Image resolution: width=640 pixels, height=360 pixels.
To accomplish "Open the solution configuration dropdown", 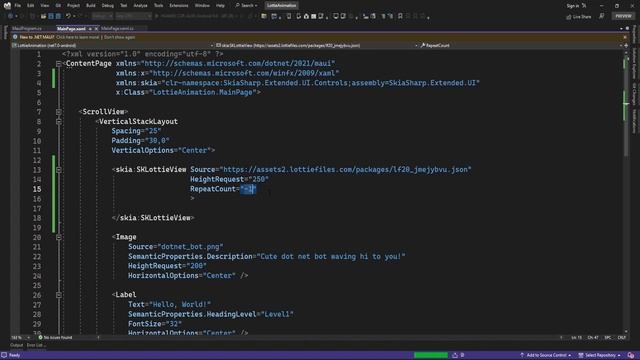I will 102,16.
